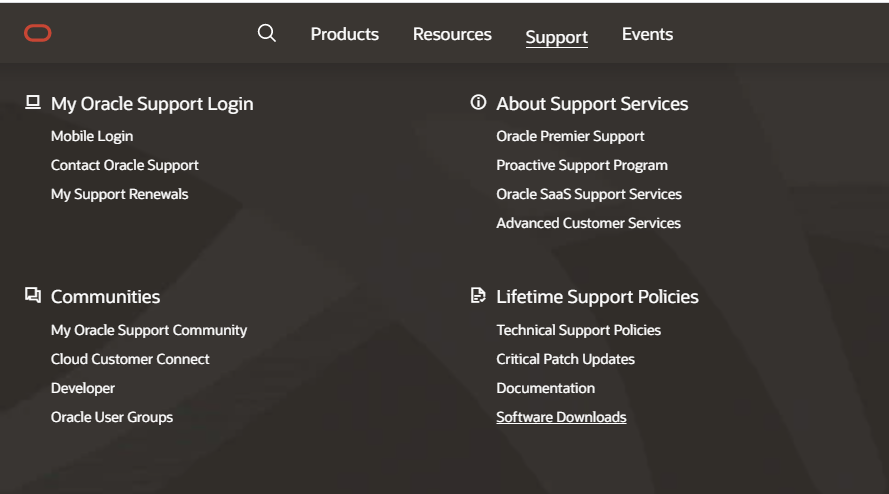Open the Documentation link

[546, 388]
